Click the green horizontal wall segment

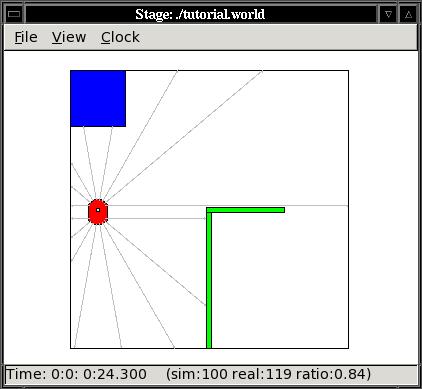[x=246, y=210]
